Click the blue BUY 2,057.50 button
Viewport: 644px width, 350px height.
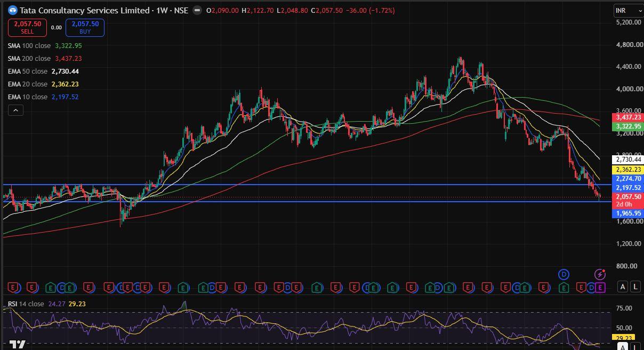pyautogui.click(x=85, y=28)
